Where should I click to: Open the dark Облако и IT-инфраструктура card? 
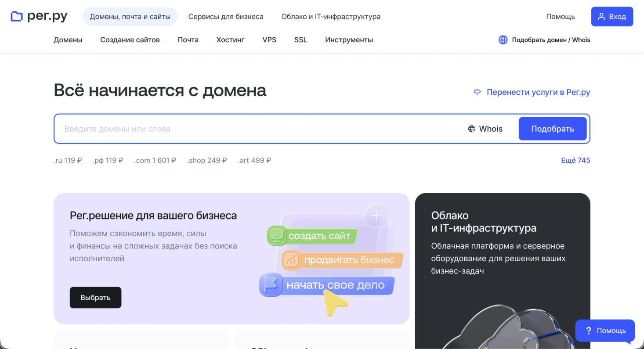[503, 271]
